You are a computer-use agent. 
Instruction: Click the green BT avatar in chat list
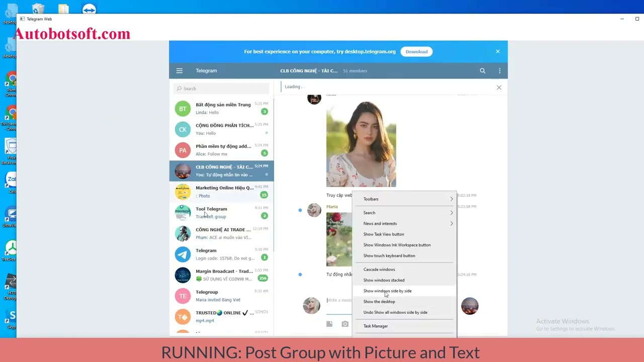[183, 109]
